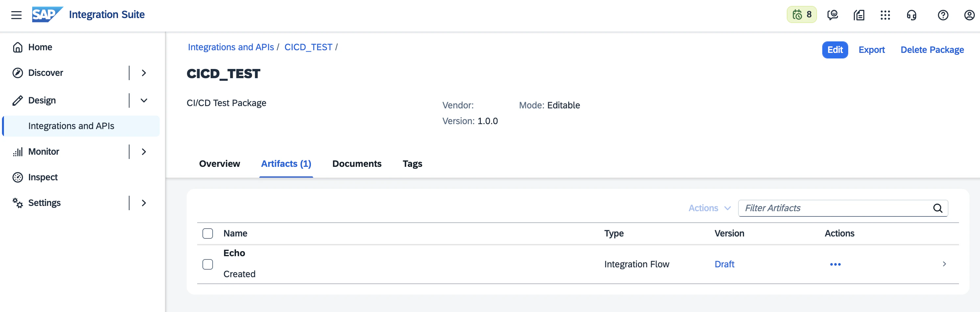
Task: Click the Monitor bar chart icon
Action: pyautogui.click(x=17, y=152)
